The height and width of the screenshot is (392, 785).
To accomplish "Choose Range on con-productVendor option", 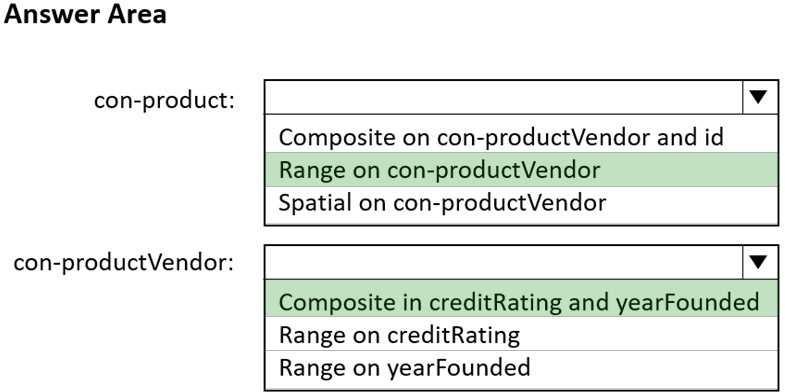I will tap(521, 170).
